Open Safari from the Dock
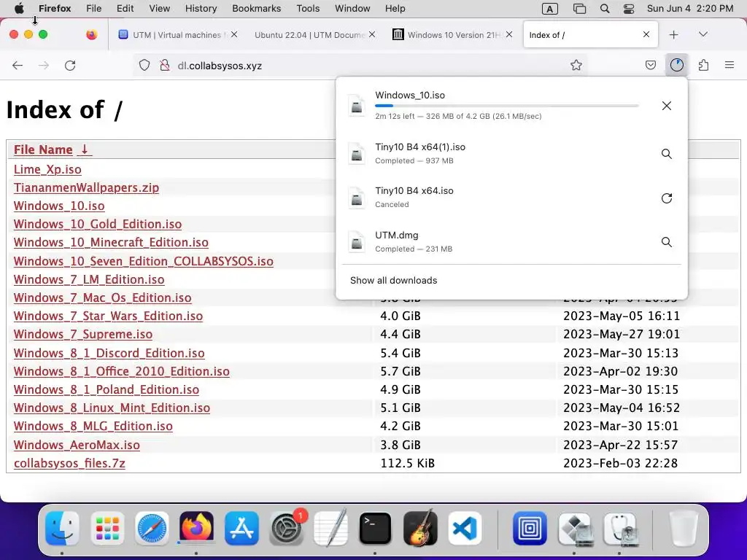Viewport: 747px width, 560px height. [152, 529]
